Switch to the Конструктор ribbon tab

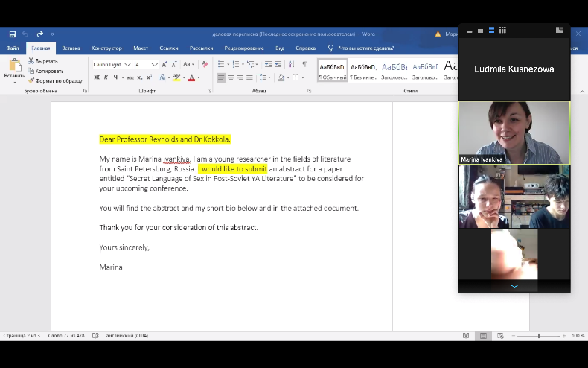(107, 48)
